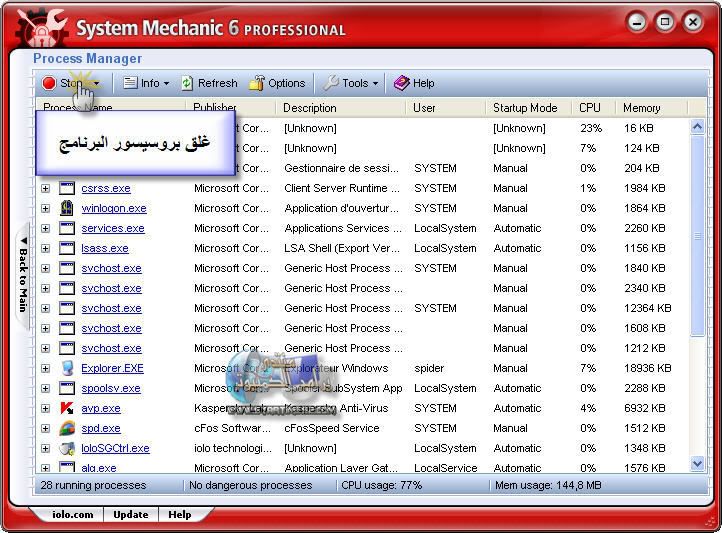Click the scrollbar down arrow
722x533 pixels.
click(x=698, y=463)
